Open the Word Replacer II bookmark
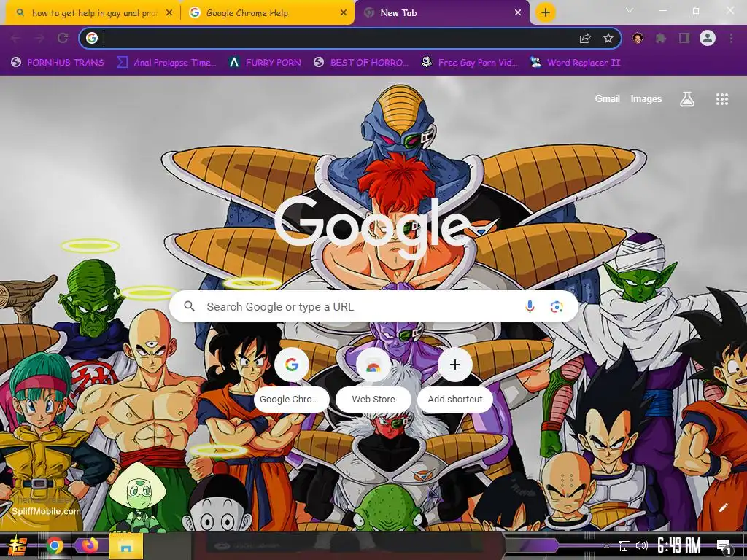Image resolution: width=747 pixels, height=560 pixels. click(575, 63)
